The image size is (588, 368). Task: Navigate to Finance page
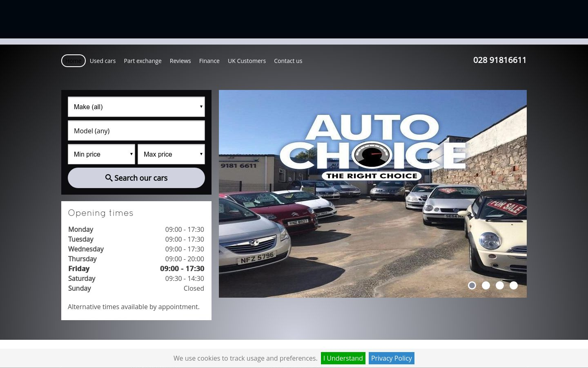click(209, 61)
